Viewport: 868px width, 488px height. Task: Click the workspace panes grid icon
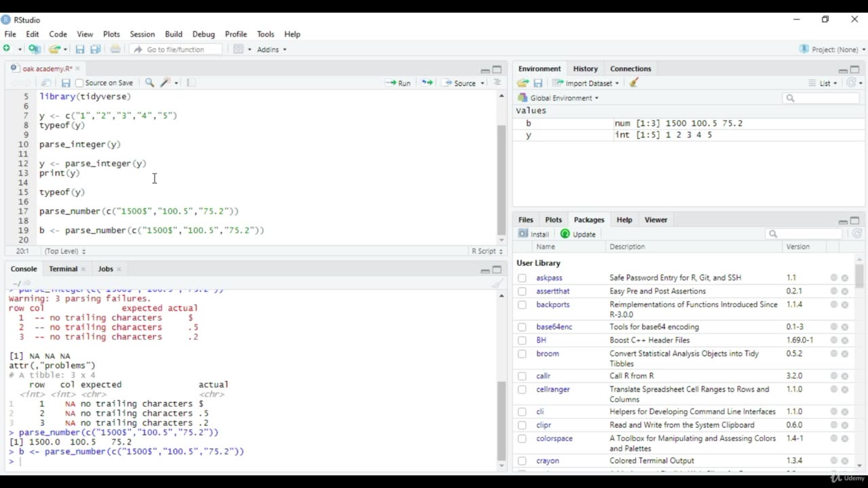click(x=238, y=49)
